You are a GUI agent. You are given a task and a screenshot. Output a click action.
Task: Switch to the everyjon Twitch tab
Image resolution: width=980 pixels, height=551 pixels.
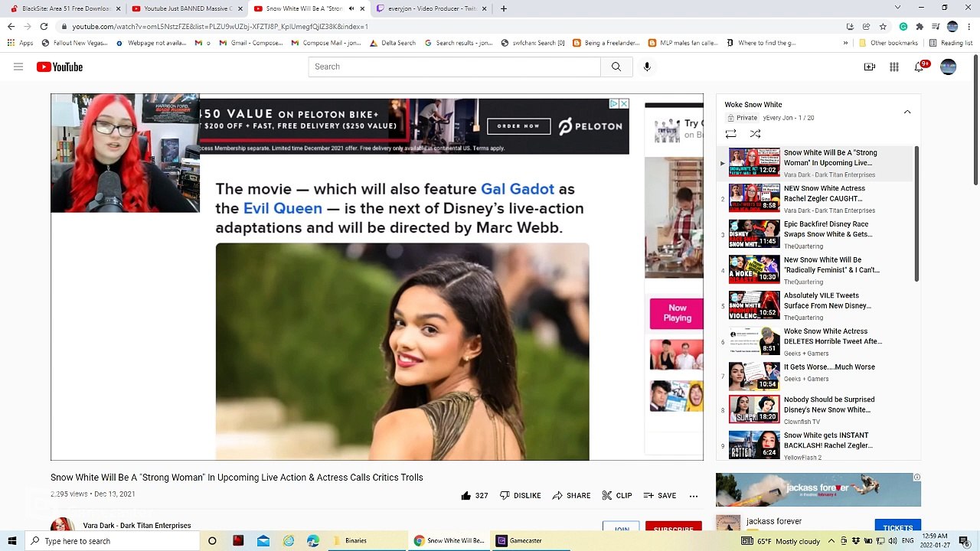[x=430, y=8]
